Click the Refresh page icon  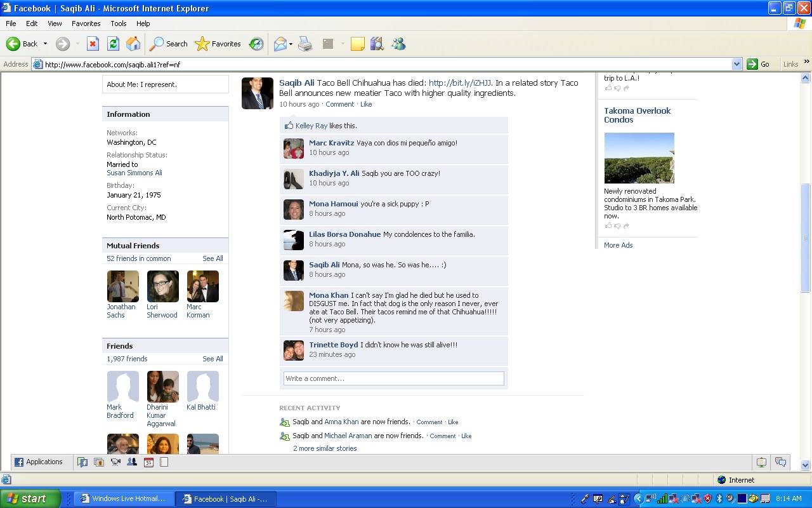tap(113, 44)
